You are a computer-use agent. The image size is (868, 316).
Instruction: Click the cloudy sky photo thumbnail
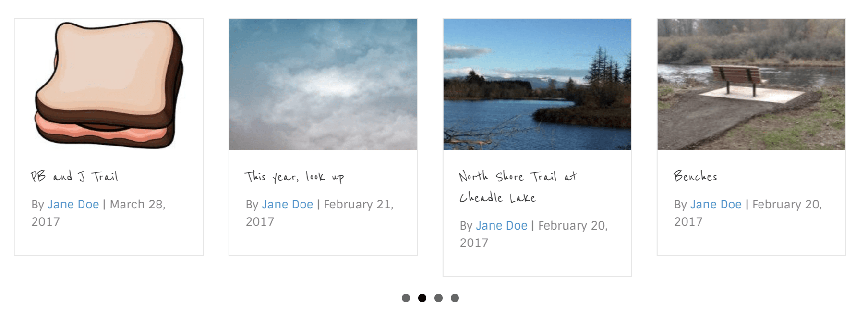coord(323,84)
